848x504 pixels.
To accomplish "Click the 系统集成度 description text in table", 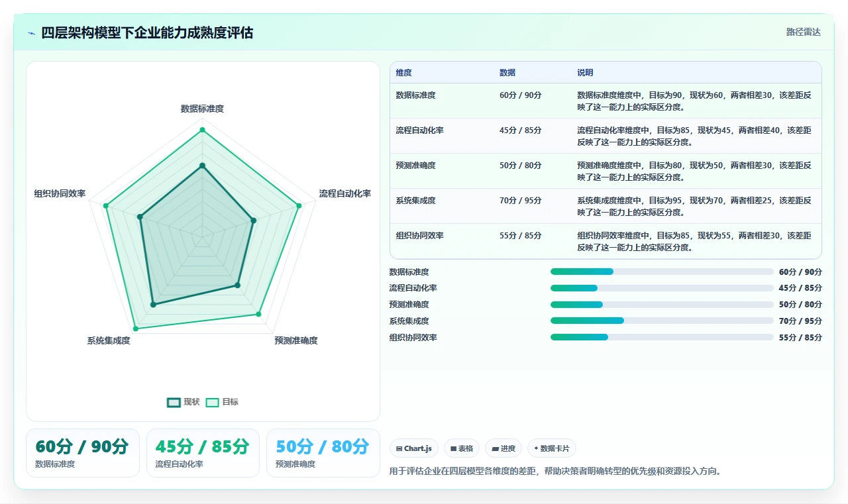I will click(x=694, y=206).
